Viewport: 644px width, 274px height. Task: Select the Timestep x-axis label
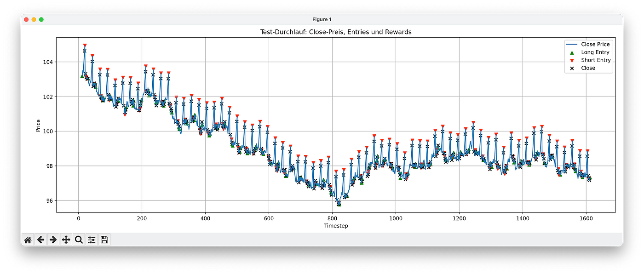336,226
